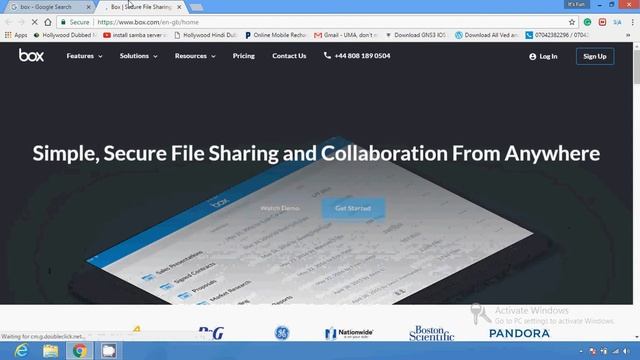Click the user profile icon beside Log In
The width and height of the screenshot is (640, 360).
[532, 57]
